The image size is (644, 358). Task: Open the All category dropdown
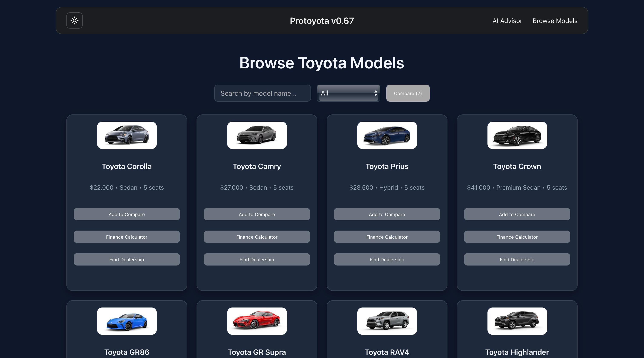[348, 93]
